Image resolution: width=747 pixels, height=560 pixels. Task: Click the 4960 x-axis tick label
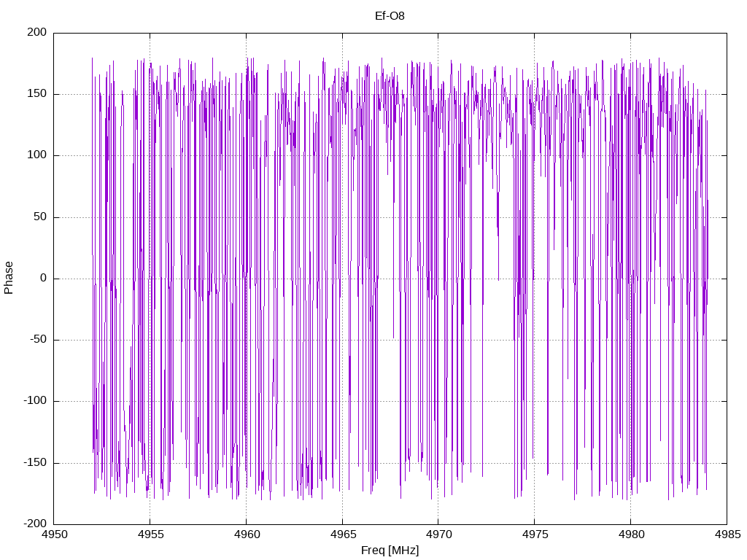(247, 534)
